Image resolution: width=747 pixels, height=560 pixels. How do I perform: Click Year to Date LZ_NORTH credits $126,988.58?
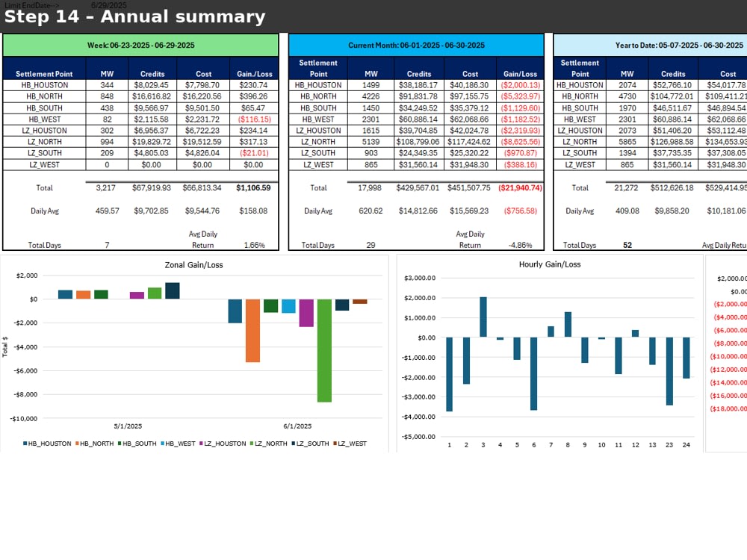(672, 141)
